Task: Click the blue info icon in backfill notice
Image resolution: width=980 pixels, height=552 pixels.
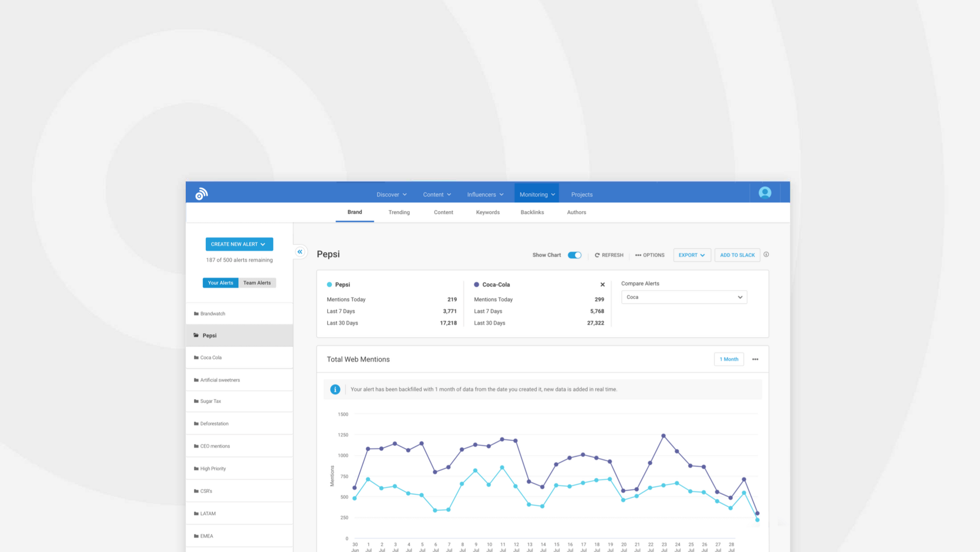Action: pyautogui.click(x=335, y=389)
